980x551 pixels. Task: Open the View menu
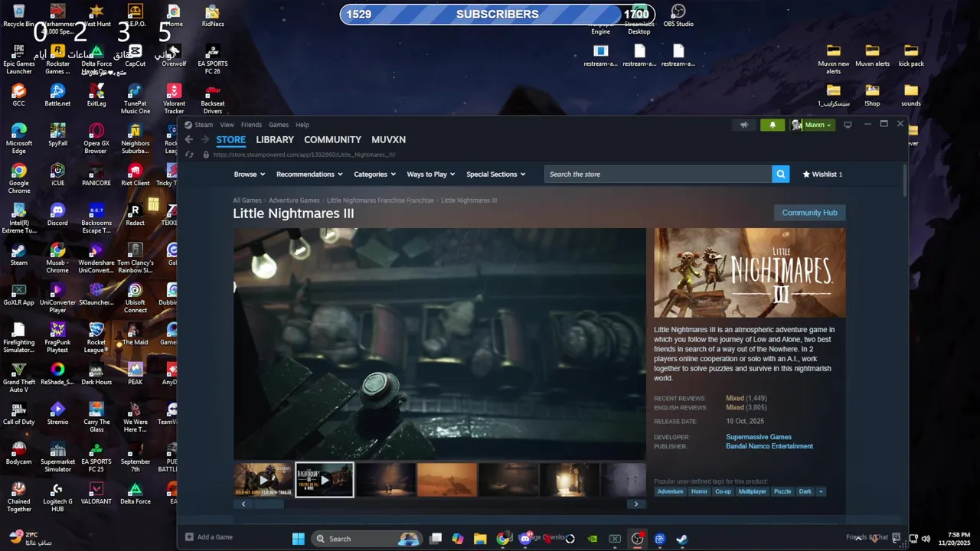click(227, 125)
